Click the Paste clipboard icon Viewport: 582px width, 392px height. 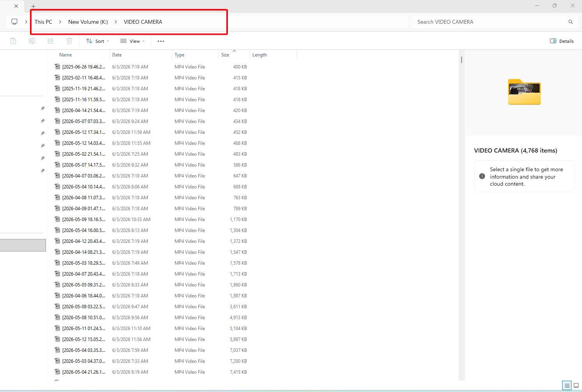coord(13,41)
